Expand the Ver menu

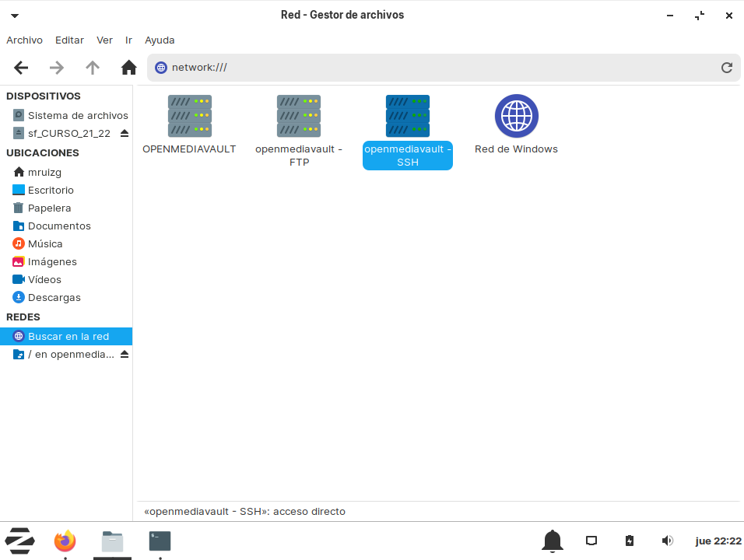(104, 40)
